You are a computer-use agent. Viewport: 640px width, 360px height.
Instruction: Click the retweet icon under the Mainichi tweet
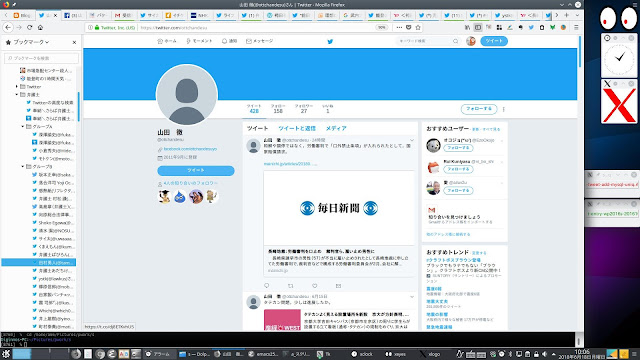[291, 286]
